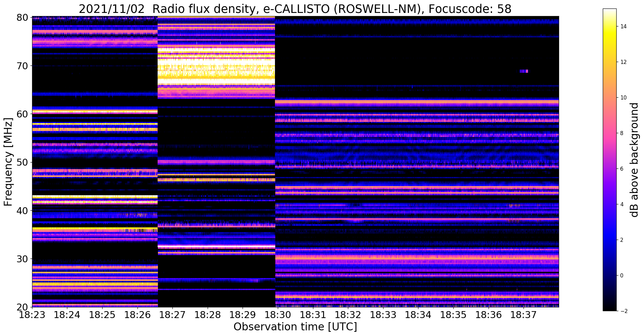Image resolution: width=644 pixels, height=336 pixels.
Task: Click the colorbar tick value 8
Action: 621,133
